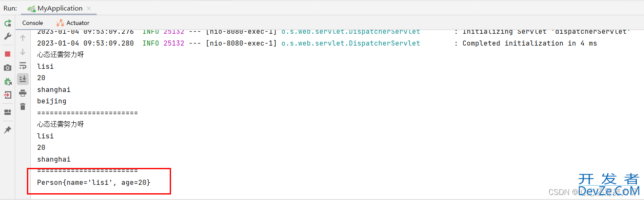Open run configuration via wrench icon

[x=8, y=37]
